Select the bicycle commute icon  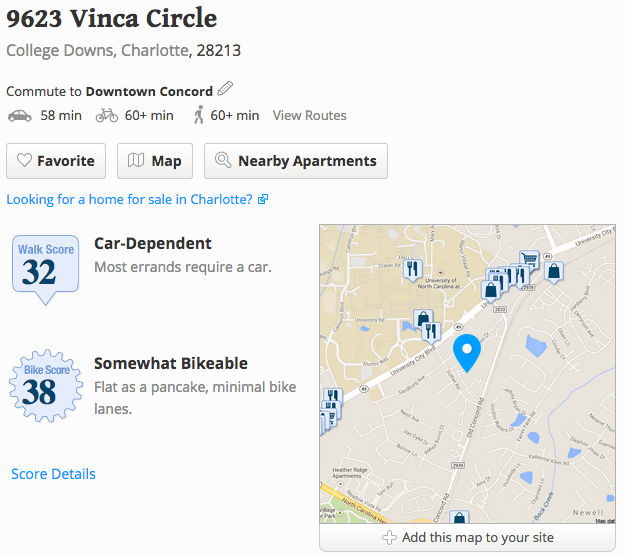coord(107,116)
